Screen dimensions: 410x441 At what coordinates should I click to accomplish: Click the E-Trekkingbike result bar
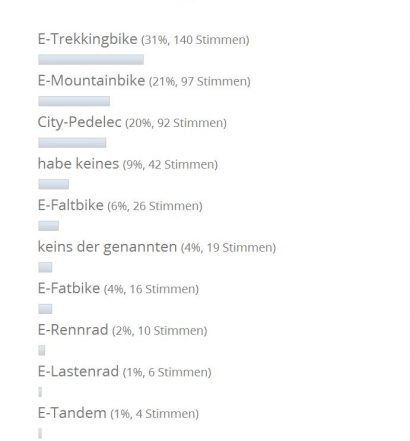pyautogui.click(x=91, y=60)
